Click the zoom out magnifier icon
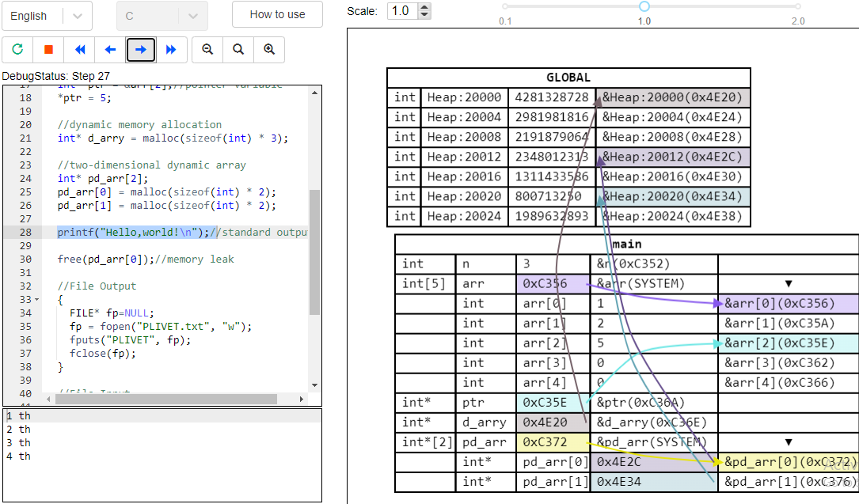The height and width of the screenshot is (504, 859). (207, 49)
